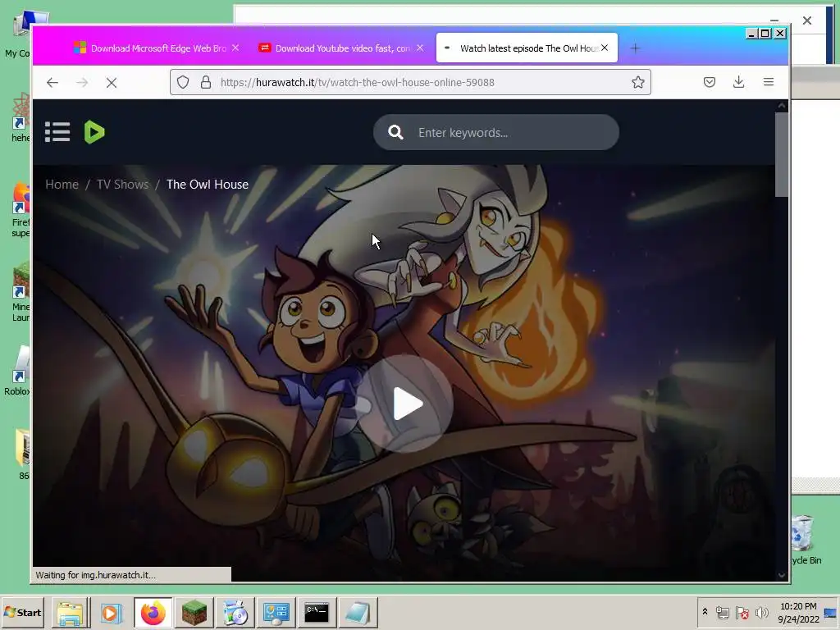Close the Microsoft Edge download tab
The width and height of the screenshot is (840, 630).
point(235,48)
